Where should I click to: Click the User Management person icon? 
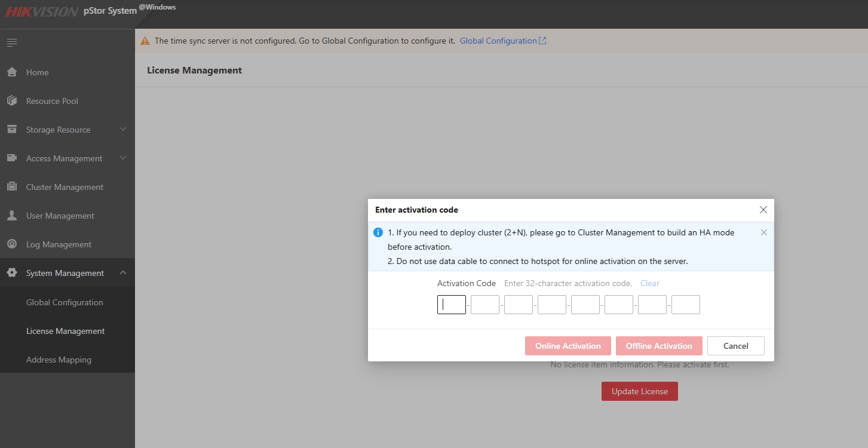coord(12,216)
